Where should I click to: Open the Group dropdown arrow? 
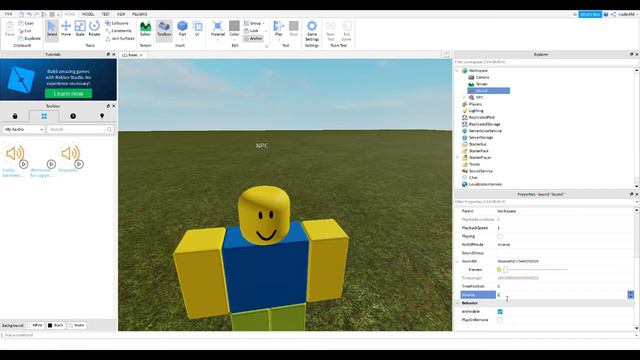pos(264,23)
